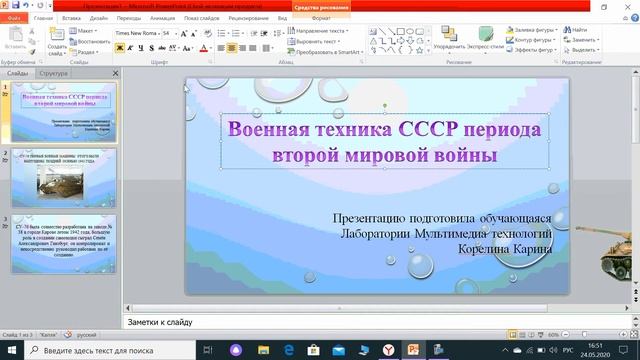Select oval shape in shapes gallery
This screenshot has width=640, height=360.
410,31
